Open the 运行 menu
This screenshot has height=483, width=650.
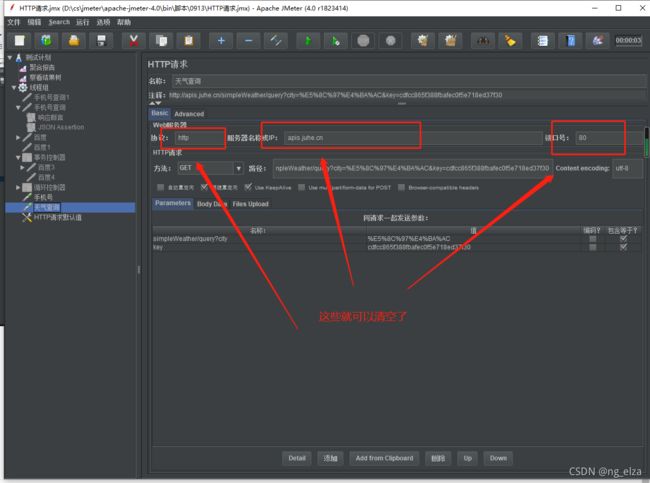(82, 22)
